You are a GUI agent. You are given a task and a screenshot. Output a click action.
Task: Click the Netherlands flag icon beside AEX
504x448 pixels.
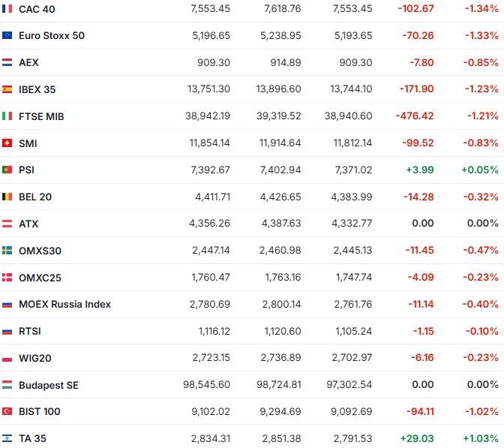(7, 63)
